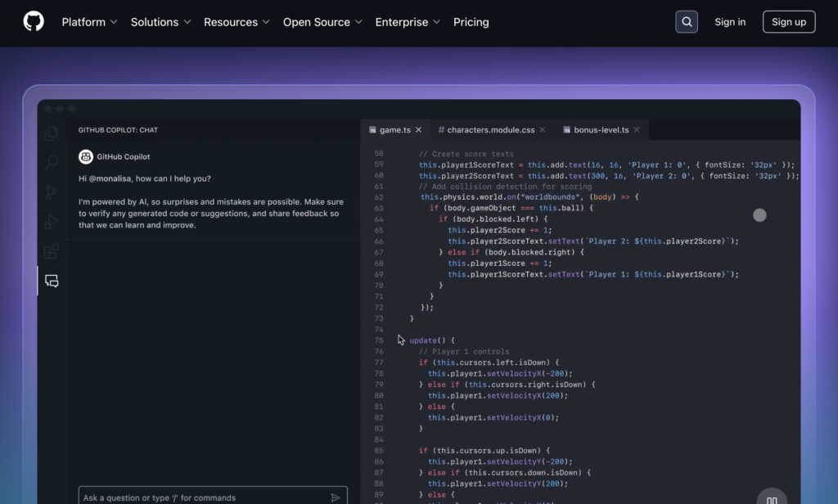Screen dimensions: 838x504
Task: Expand the Platform dropdown menu
Action: (x=89, y=22)
